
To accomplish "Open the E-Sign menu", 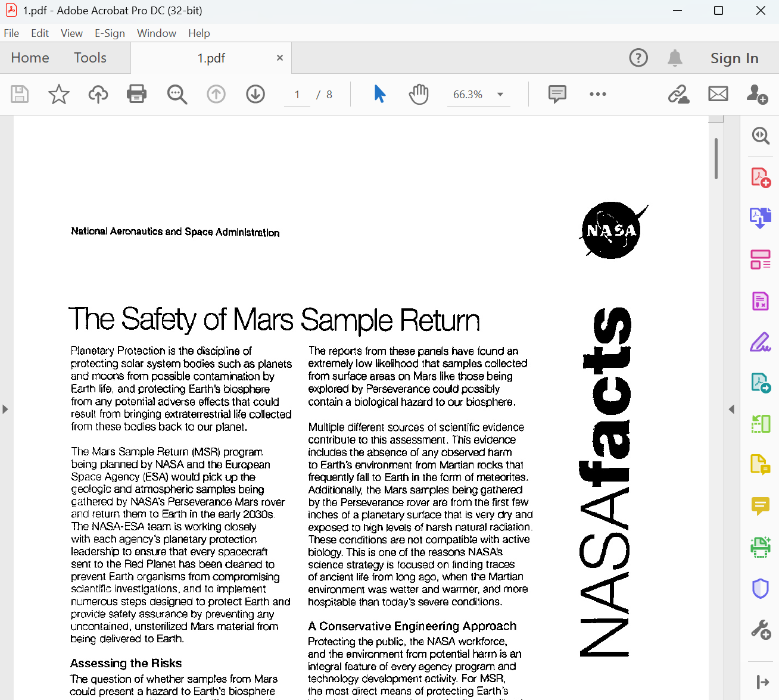I will click(x=110, y=33).
